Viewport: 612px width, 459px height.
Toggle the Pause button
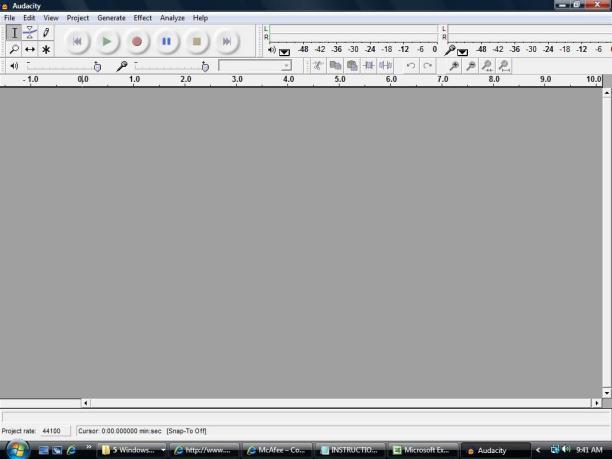(x=167, y=41)
